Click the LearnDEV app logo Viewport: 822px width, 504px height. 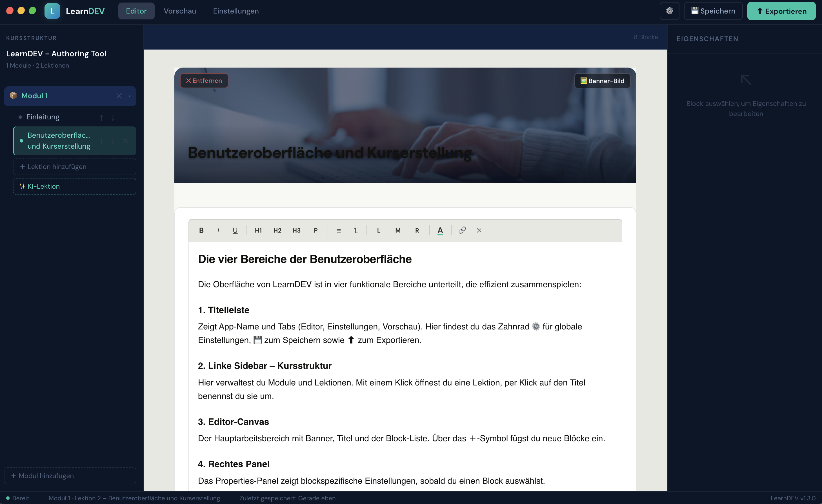[52, 11]
